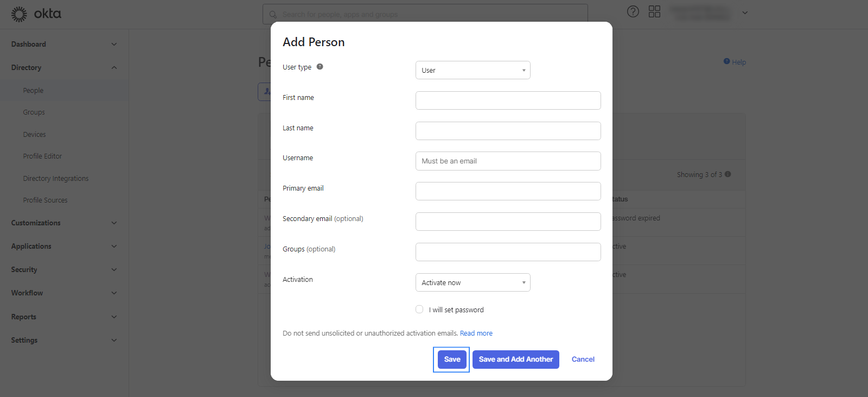Click the First name input field
This screenshot has width=868, height=397.
[x=508, y=100]
